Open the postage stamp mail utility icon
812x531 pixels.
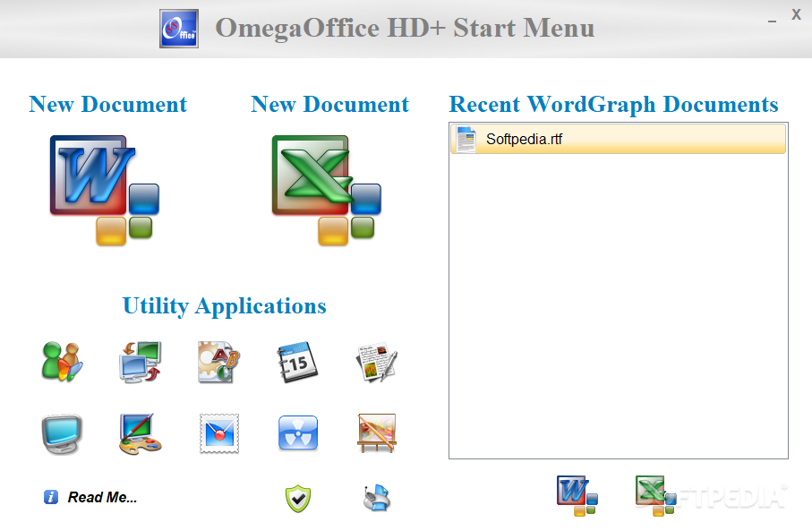pos(219,433)
